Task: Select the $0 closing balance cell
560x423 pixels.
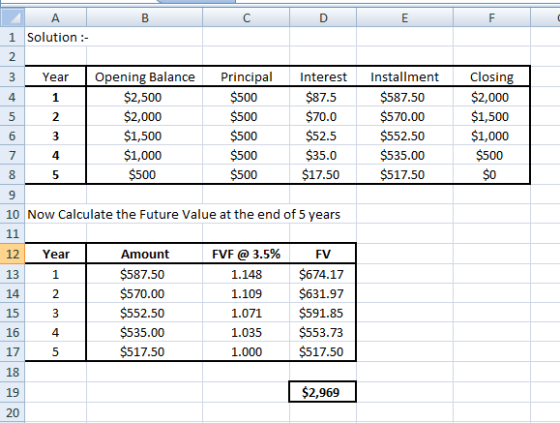Action: pyautogui.click(x=492, y=174)
